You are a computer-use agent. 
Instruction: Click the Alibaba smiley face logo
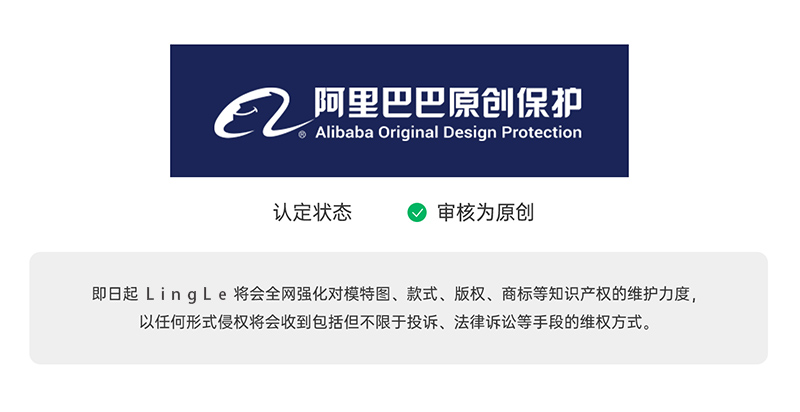(x=250, y=112)
